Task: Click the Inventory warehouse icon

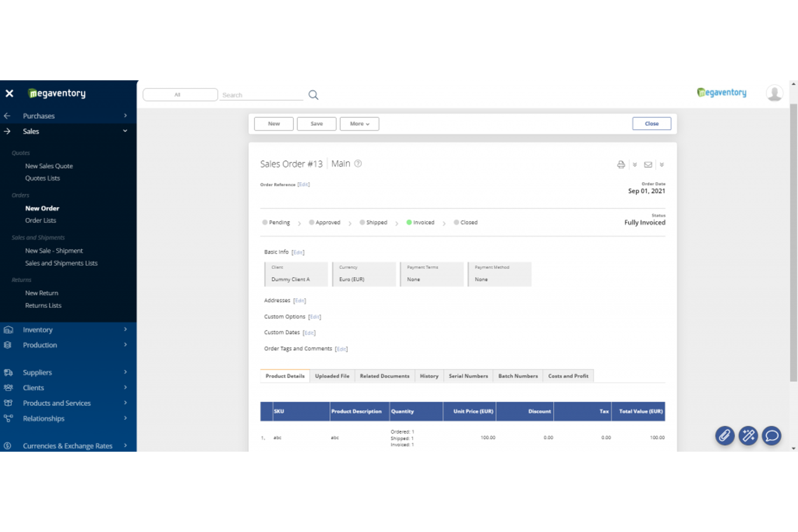Action: (8, 330)
